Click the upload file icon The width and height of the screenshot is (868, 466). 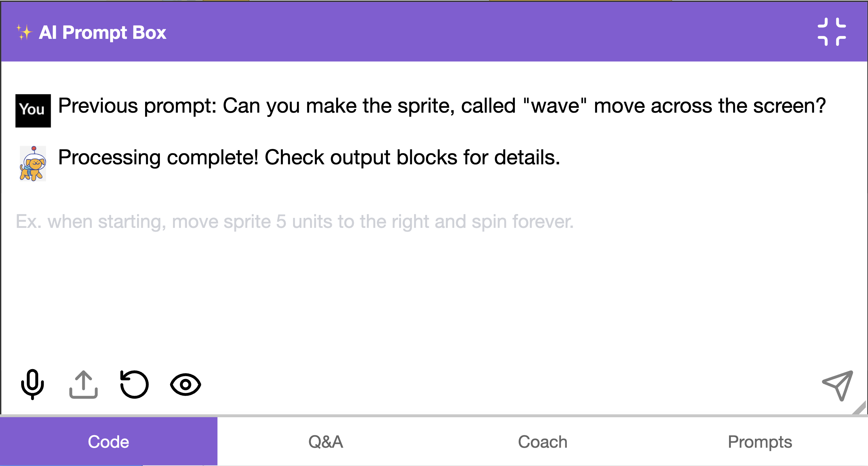pyautogui.click(x=83, y=384)
